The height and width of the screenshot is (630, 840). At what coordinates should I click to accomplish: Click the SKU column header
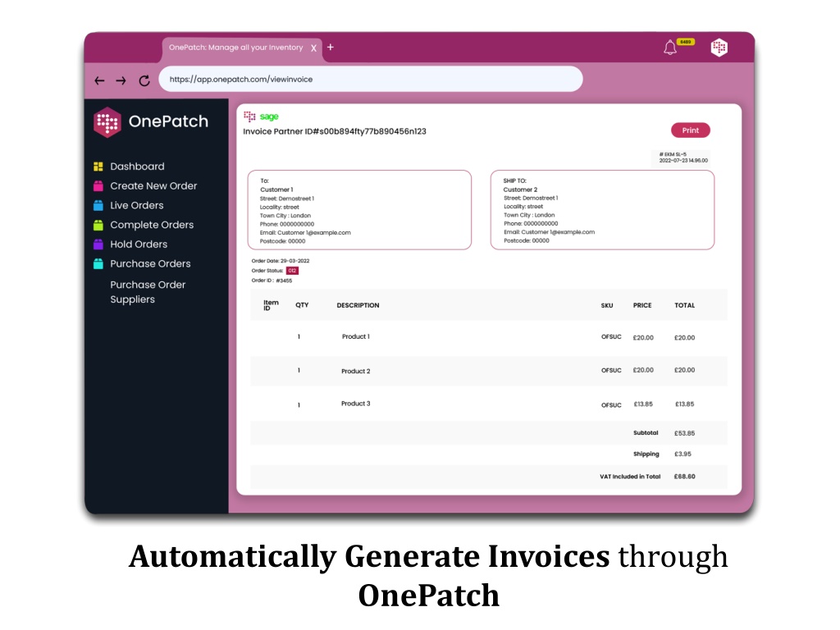click(607, 305)
